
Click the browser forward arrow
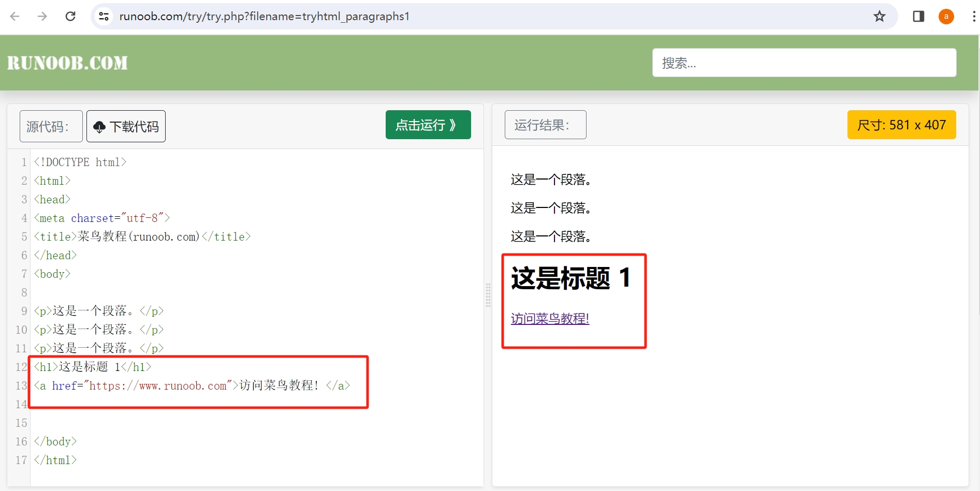coord(42,17)
